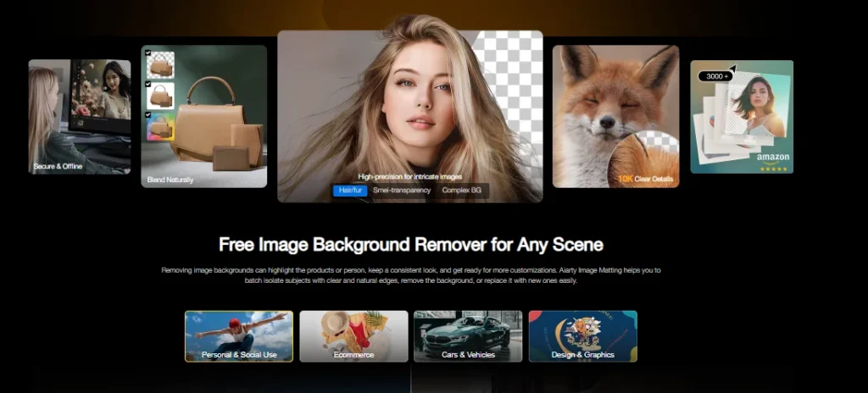
Task: Open the Design & Graphics scene card
Action: (x=583, y=336)
